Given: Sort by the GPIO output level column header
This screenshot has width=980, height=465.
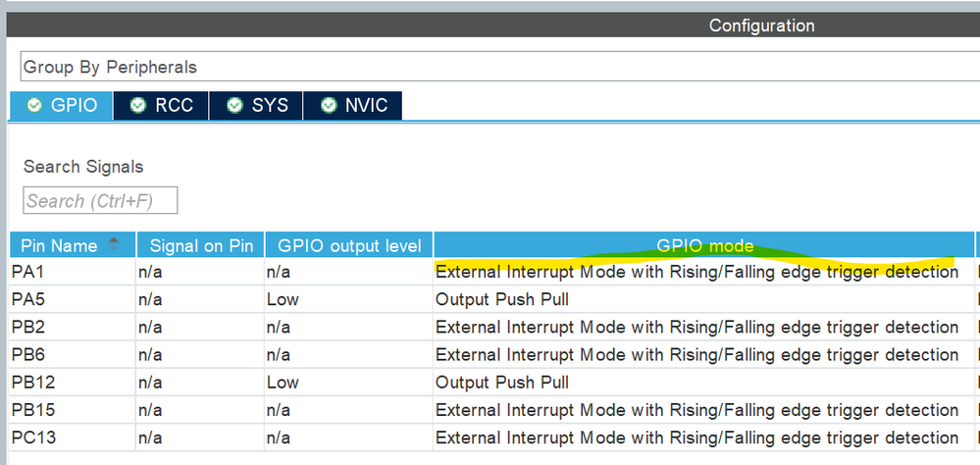Looking at the screenshot, I should pyautogui.click(x=349, y=245).
